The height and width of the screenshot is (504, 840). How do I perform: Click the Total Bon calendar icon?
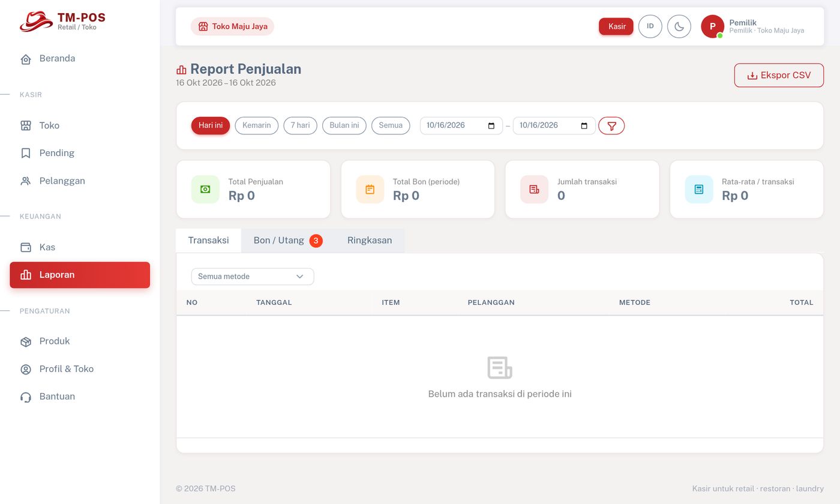tap(370, 189)
